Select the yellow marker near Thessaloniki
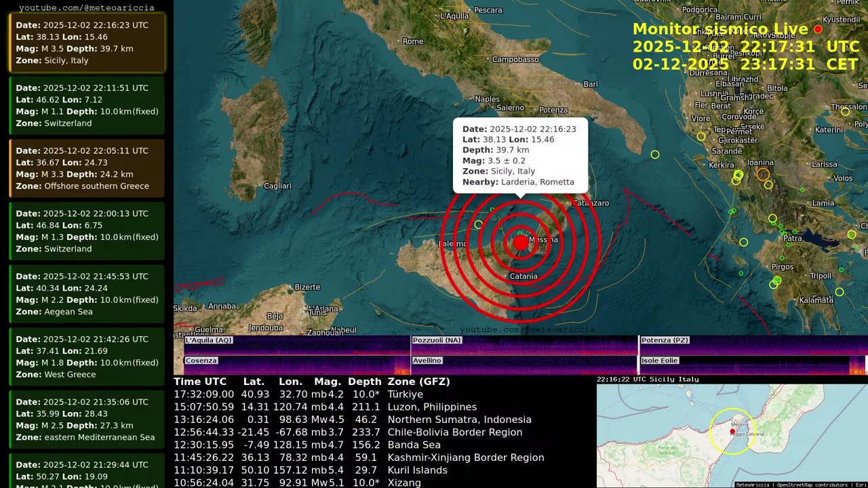Image resolution: width=868 pixels, height=488 pixels. [x=845, y=112]
